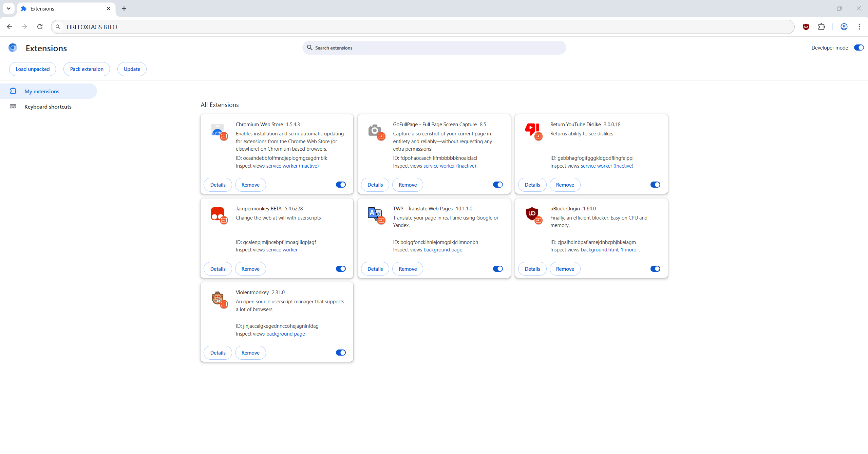Disable Chromium Web Store extension
The image size is (868, 454).
coord(341,185)
